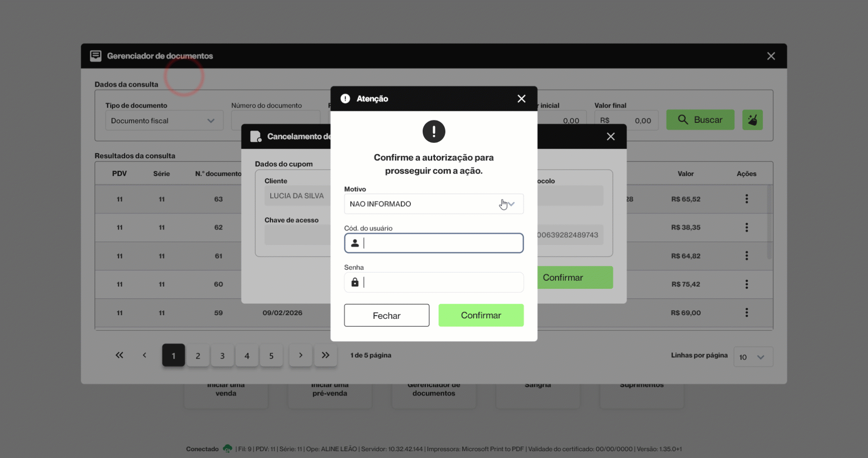Click the Número do documento field
Image resolution: width=868 pixels, height=458 pixels.
pyautogui.click(x=276, y=121)
